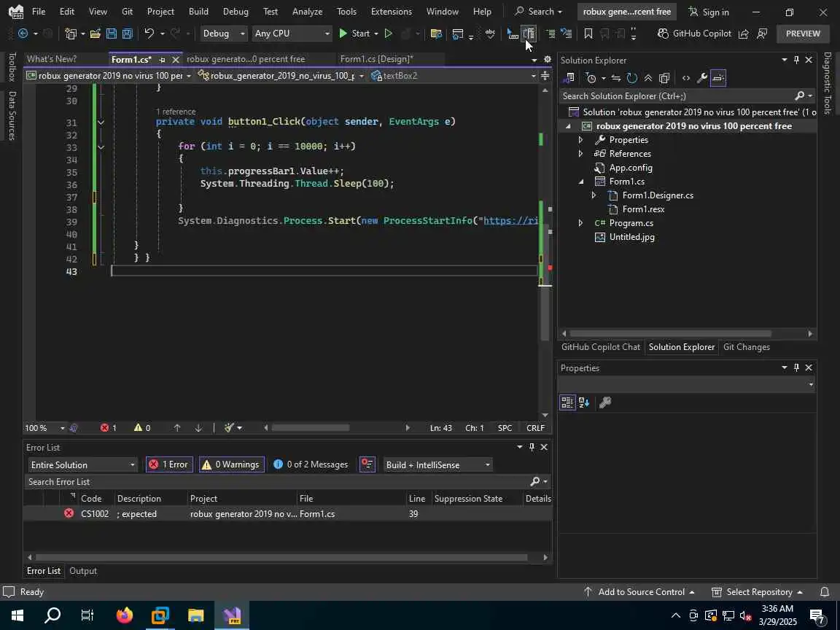This screenshot has width=840, height=630.
Task: Click Refresh icon in Solution Explorer toolbar
Action: [632, 78]
